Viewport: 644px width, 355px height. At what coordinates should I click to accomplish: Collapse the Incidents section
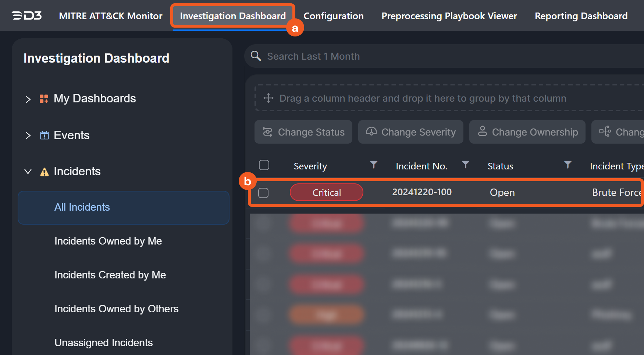click(x=28, y=172)
